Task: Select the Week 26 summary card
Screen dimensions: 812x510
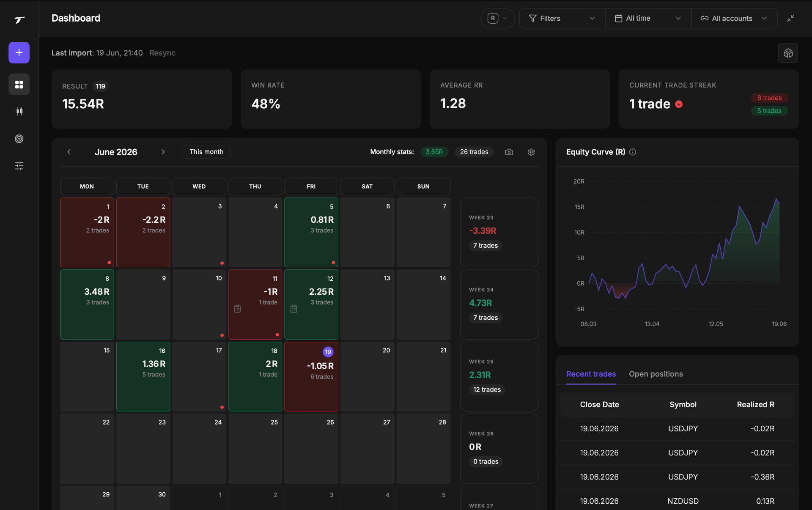Action: [499, 448]
